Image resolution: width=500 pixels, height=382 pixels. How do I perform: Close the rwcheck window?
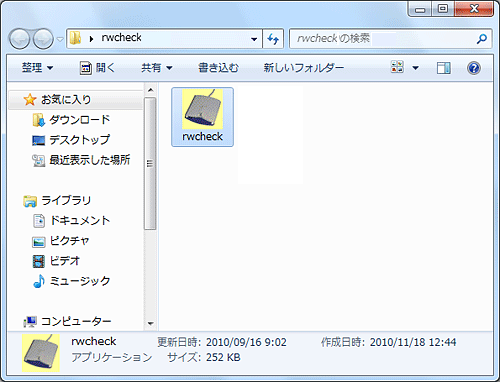(x=474, y=9)
